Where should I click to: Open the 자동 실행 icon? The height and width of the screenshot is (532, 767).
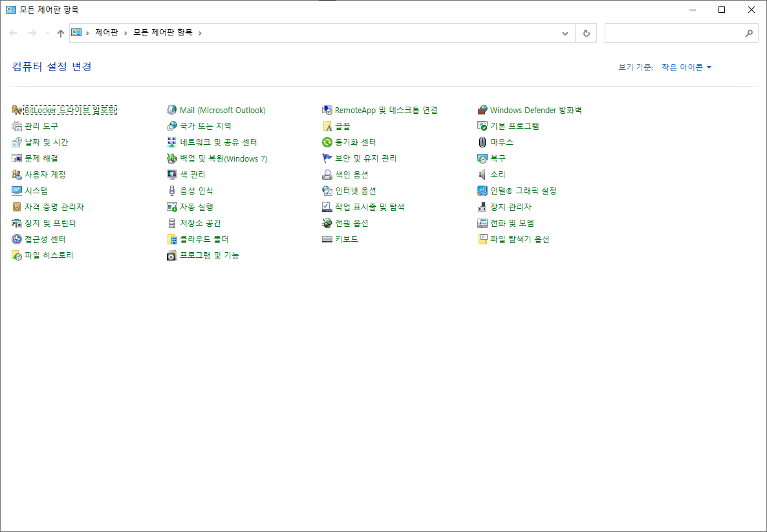[x=171, y=207]
